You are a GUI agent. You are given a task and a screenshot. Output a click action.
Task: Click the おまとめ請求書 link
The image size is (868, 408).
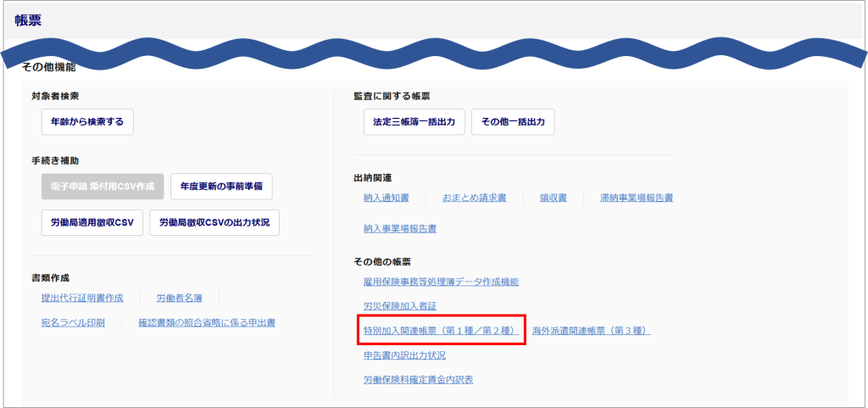[x=474, y=198]
